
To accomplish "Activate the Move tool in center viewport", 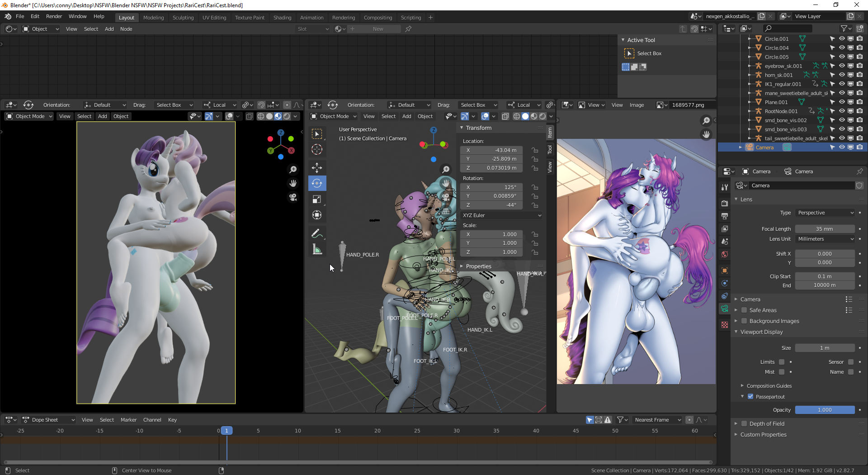I will 317,168.
